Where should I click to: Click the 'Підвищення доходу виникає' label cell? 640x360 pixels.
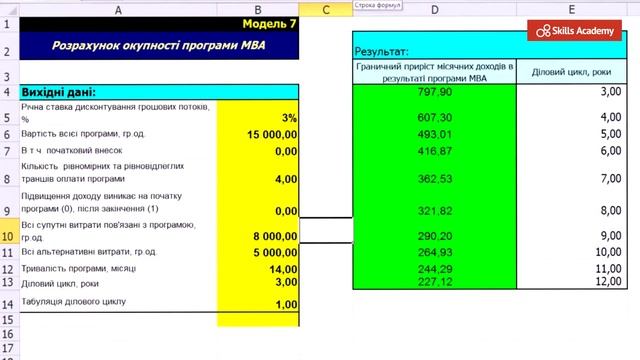(x=118, y=203)
